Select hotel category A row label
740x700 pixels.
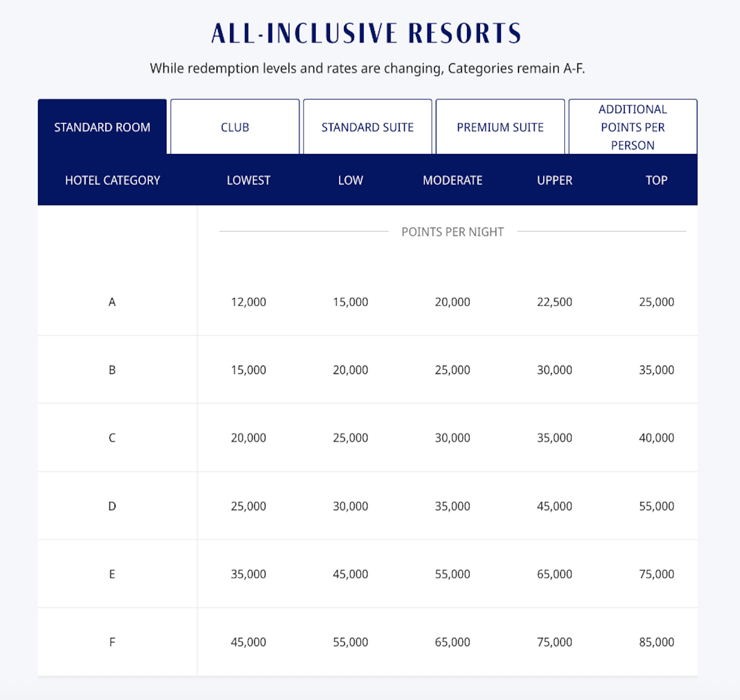tap(112, 301)
